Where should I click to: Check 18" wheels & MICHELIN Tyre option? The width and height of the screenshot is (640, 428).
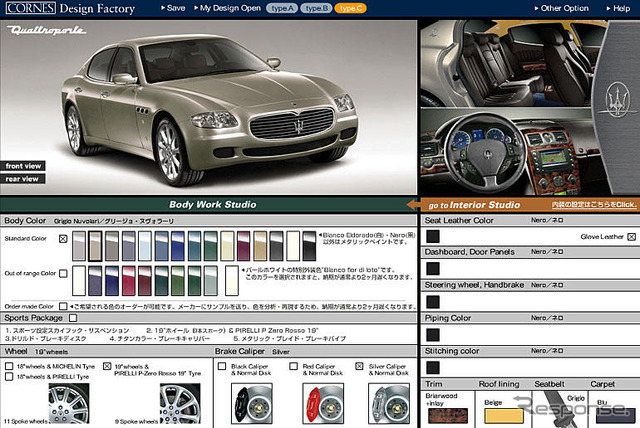coord(9,366)
